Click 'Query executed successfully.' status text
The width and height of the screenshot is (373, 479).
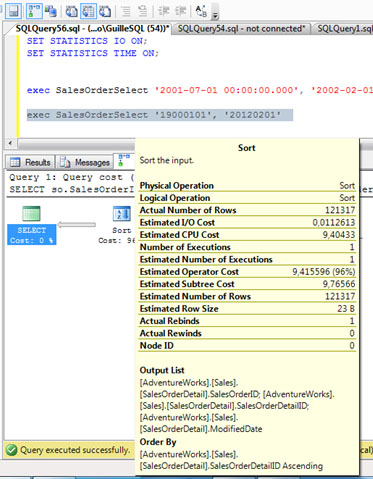pyautogui.click(x=75, y=450)
